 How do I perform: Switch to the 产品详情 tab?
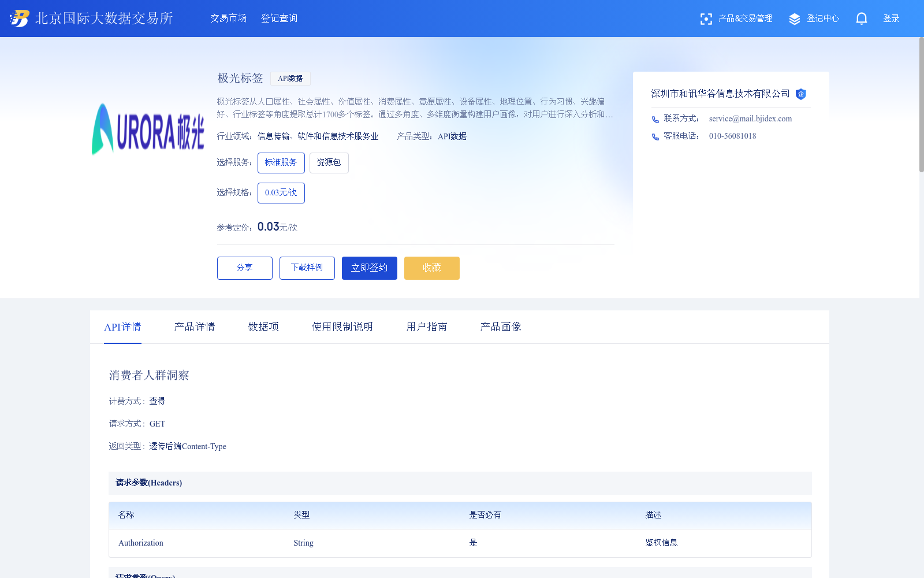(194, 327)
